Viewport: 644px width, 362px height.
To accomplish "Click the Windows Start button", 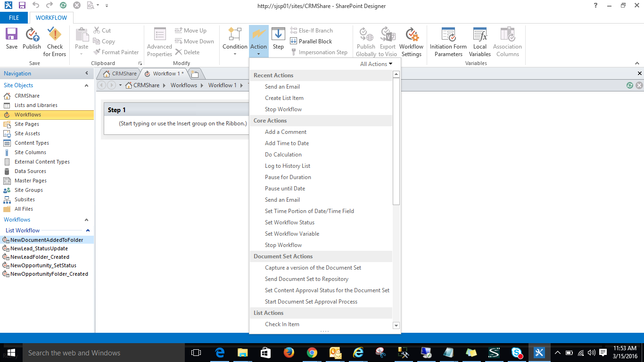I will point(11,353).
